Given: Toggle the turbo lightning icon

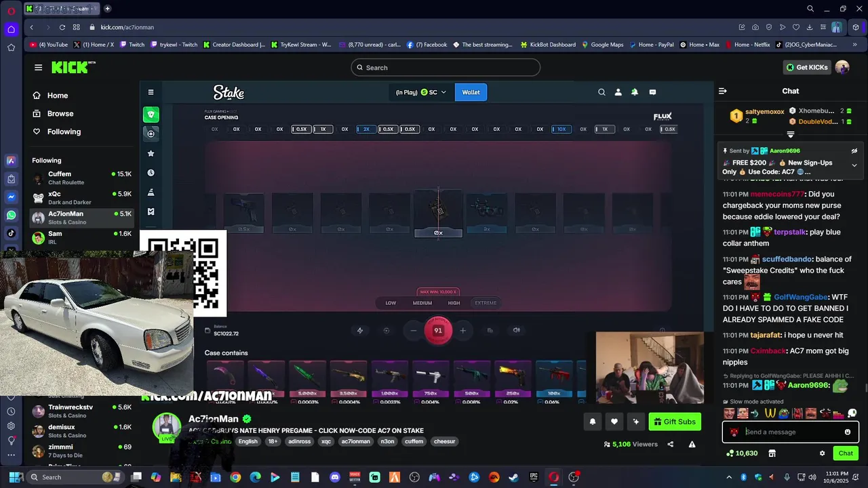Looking at the screenshot, I should [x=360, y=331].
